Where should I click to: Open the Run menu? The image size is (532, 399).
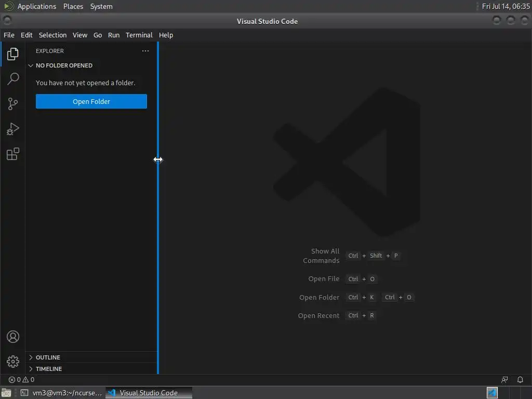pos(114,35)
